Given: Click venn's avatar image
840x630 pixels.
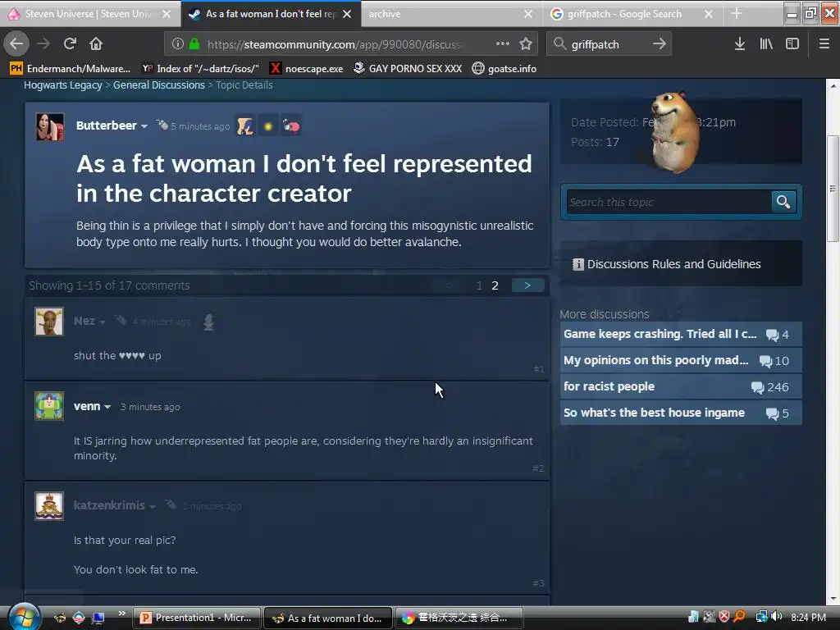Looking at the screenshot, I should click(x=49, y=405).
